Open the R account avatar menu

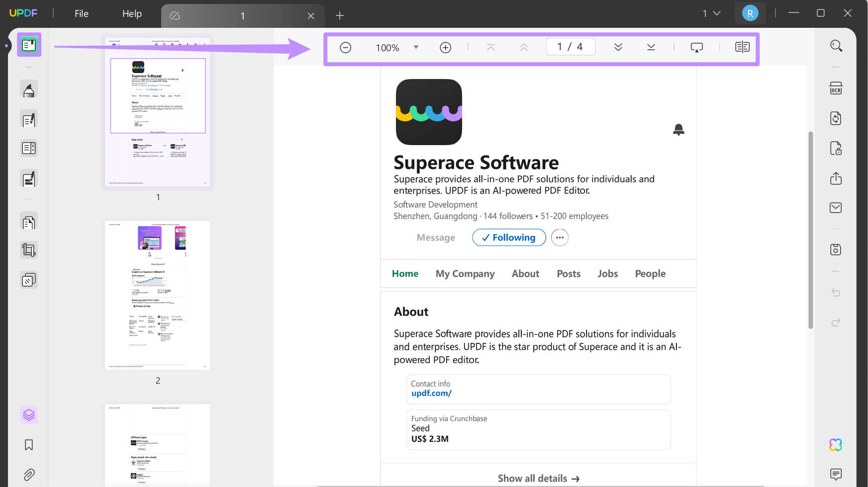(750, 13)
